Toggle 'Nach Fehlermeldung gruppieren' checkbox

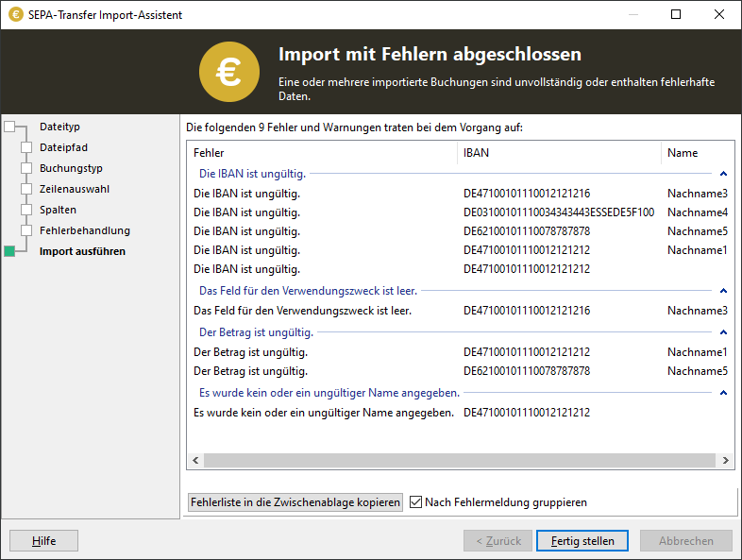(415, 501)
